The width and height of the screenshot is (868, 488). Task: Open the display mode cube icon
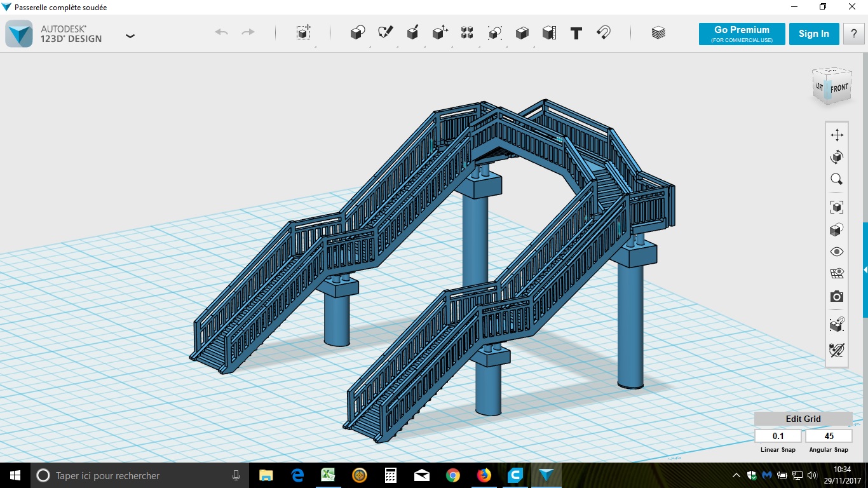click(837, 229)
